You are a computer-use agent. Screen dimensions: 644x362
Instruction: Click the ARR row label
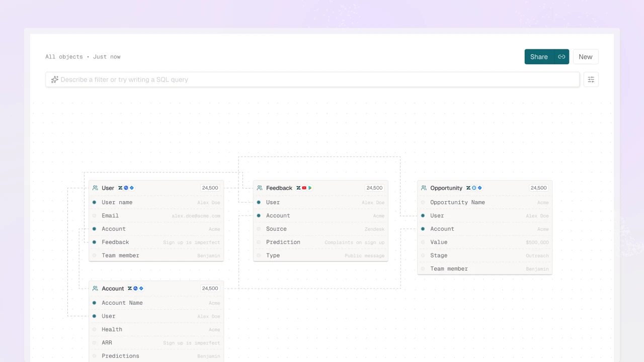(x=107, y=342)
